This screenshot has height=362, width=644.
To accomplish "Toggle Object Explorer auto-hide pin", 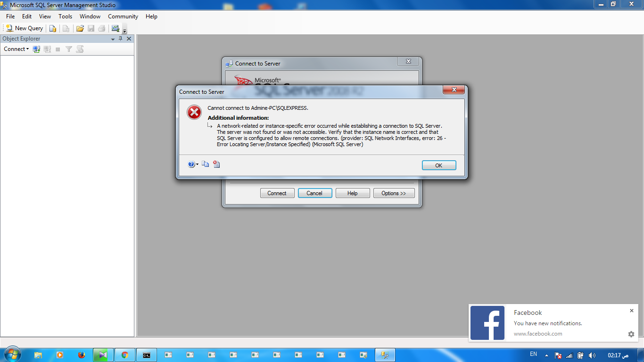I will [121, 39].
